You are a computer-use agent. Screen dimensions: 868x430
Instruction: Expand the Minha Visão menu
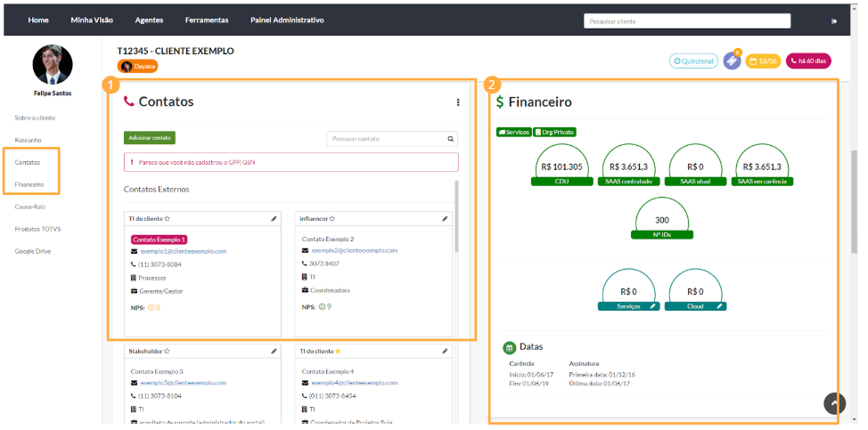(x=90, y=20)
